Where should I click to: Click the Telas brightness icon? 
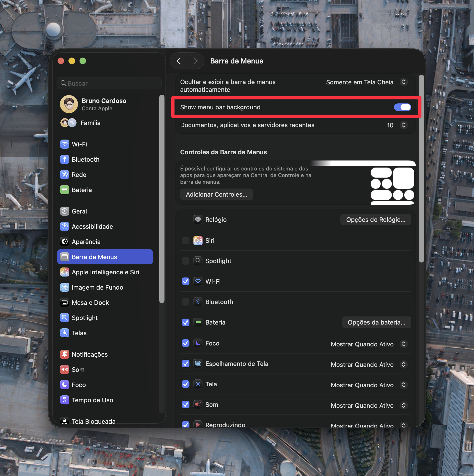[x=65, y=333]
